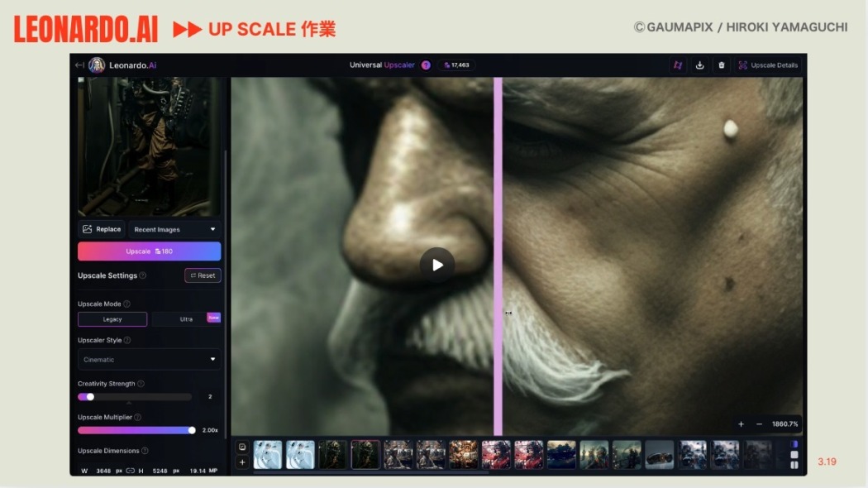This screenshot has width=868, height=488.
Task: Click the 2.00x multiplier value
Action: (210, 430)
